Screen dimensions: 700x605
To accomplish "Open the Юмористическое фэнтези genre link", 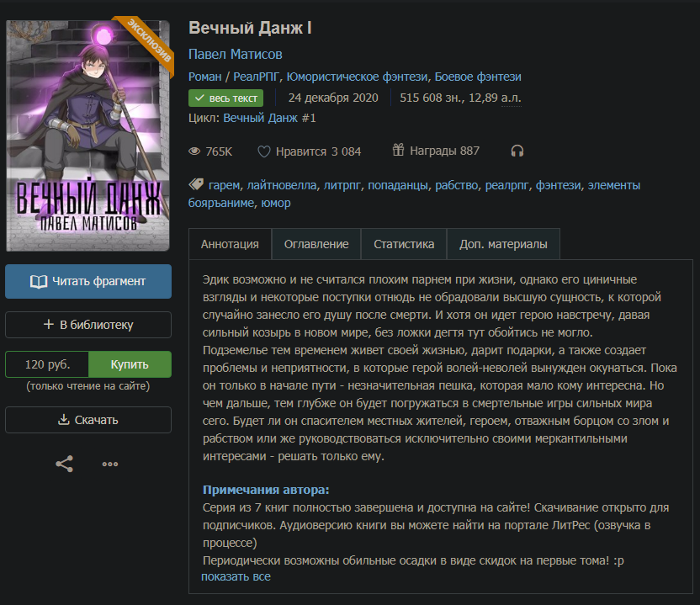I will click(357, 77).
